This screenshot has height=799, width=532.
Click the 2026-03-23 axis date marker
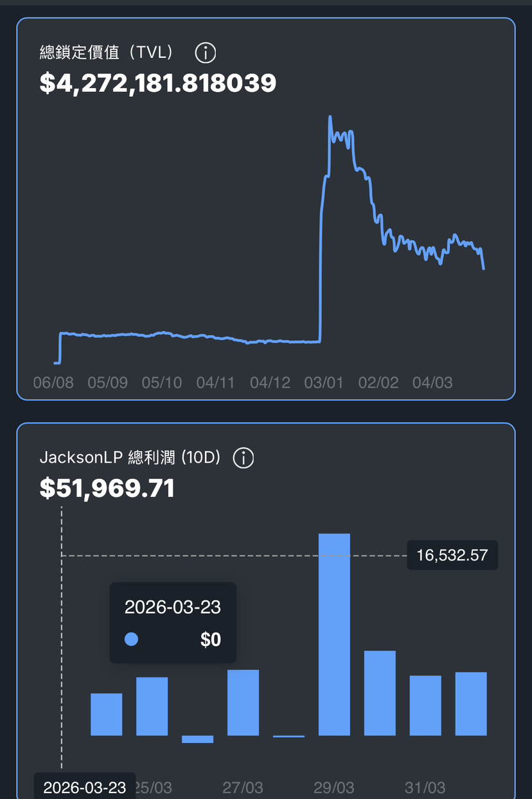coord(85,787)
